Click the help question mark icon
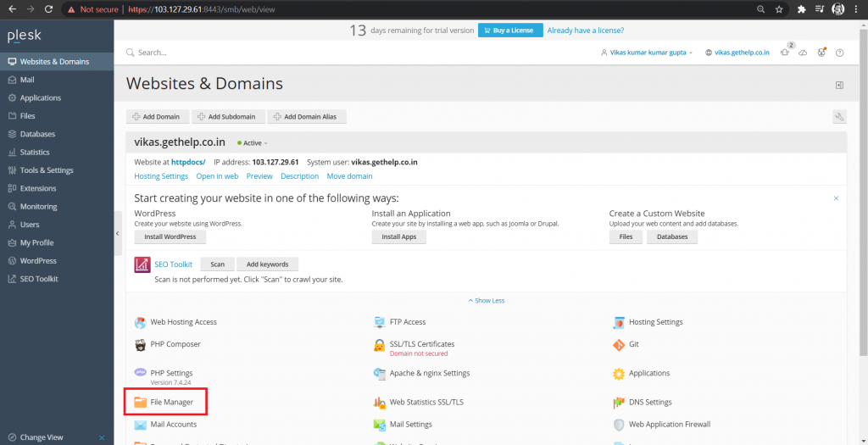868x445 pixels. click(839, 53)
